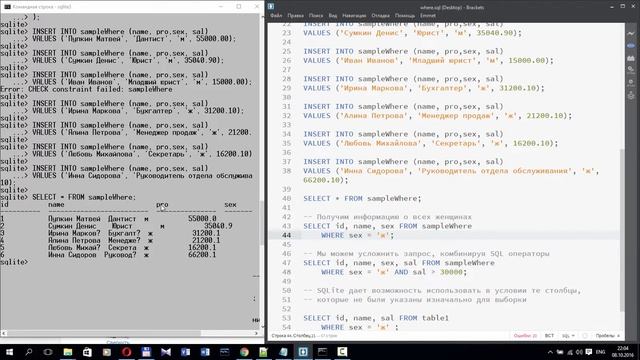Open the Store icon on the taskbar
Screen dimensions: 640x360
[x=87, y=351]
